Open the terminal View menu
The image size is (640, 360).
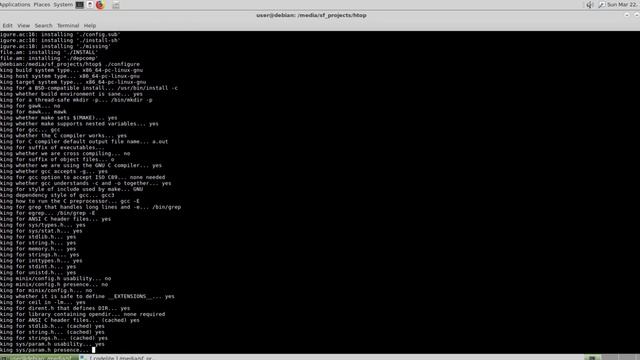(x=23, y=25)
